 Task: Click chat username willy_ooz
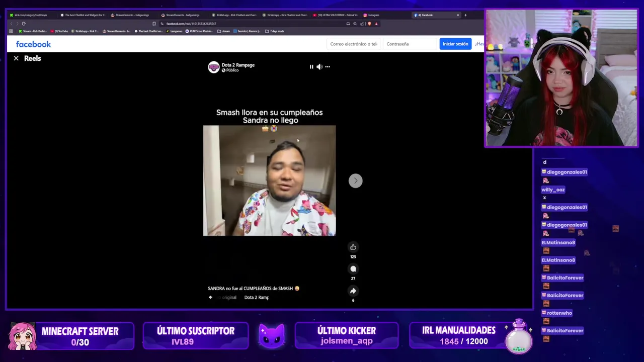553,190
